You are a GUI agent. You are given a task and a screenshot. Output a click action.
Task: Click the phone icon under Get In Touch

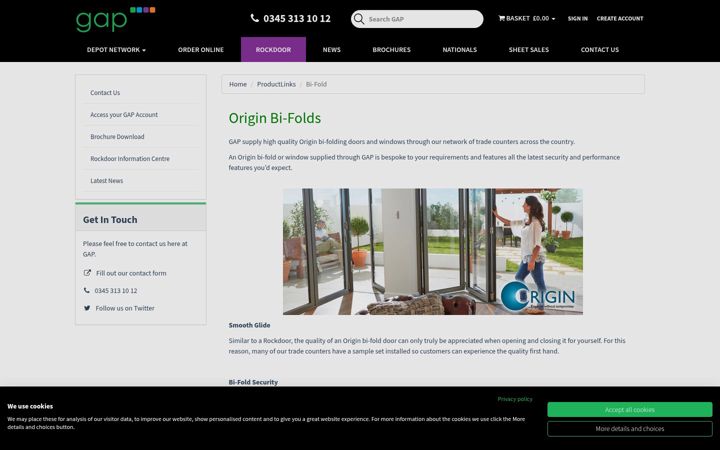[x=86, y=290]
